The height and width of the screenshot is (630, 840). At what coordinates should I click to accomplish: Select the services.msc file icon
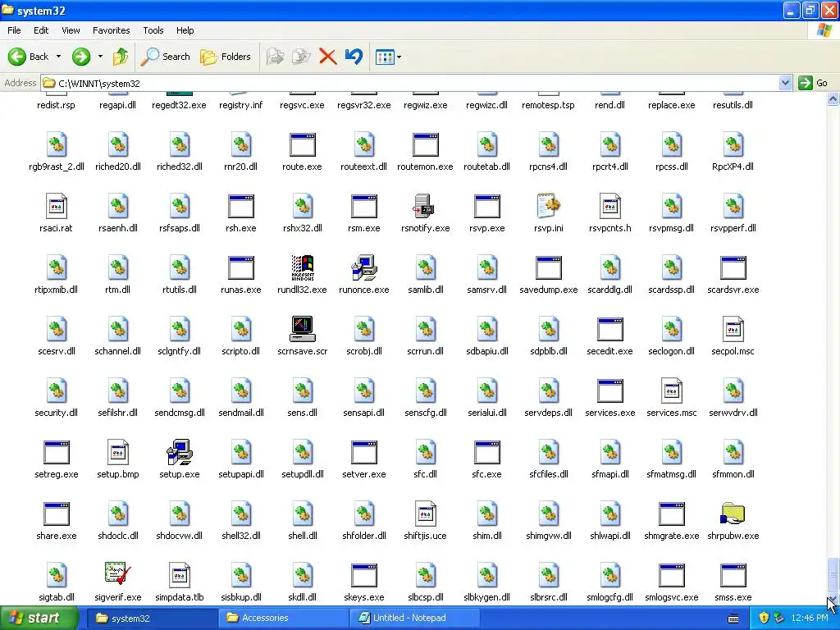point(671,390)
